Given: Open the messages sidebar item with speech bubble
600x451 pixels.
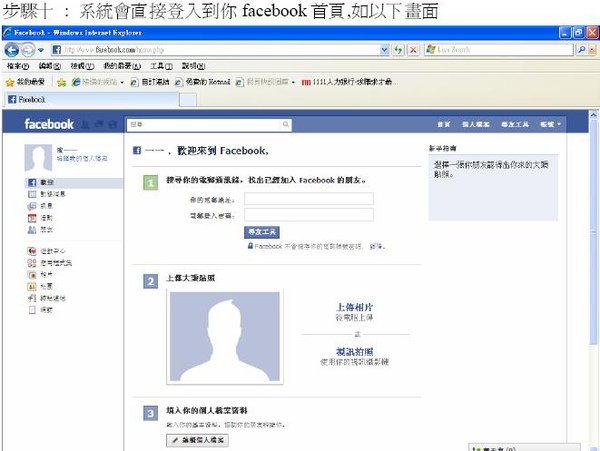Looking at the screenshot, I should (40, 206).
